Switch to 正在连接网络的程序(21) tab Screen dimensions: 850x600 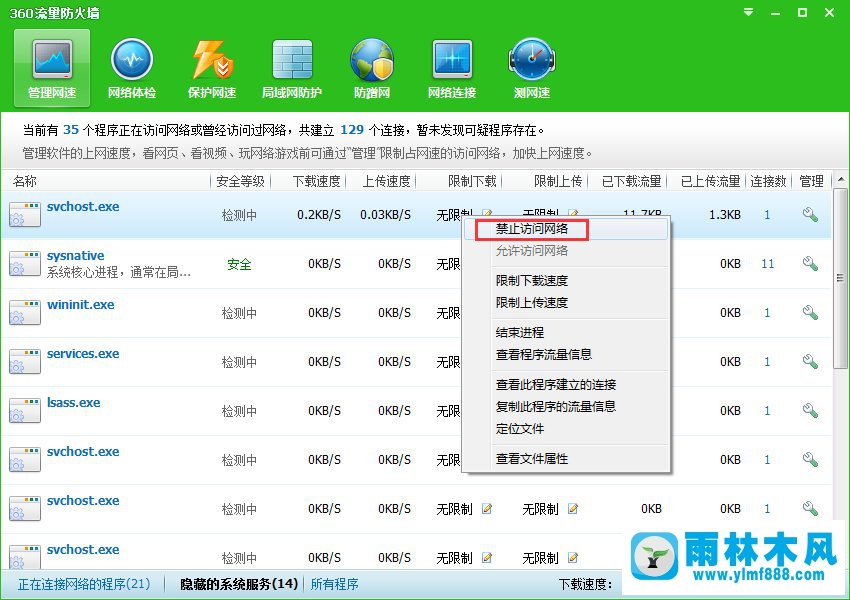click(x=84, y=584)
